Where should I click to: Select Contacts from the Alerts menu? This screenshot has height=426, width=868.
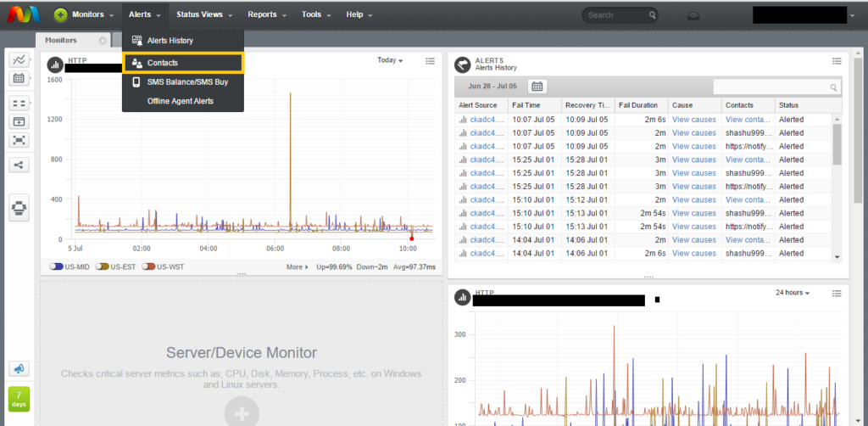[183, 63]
